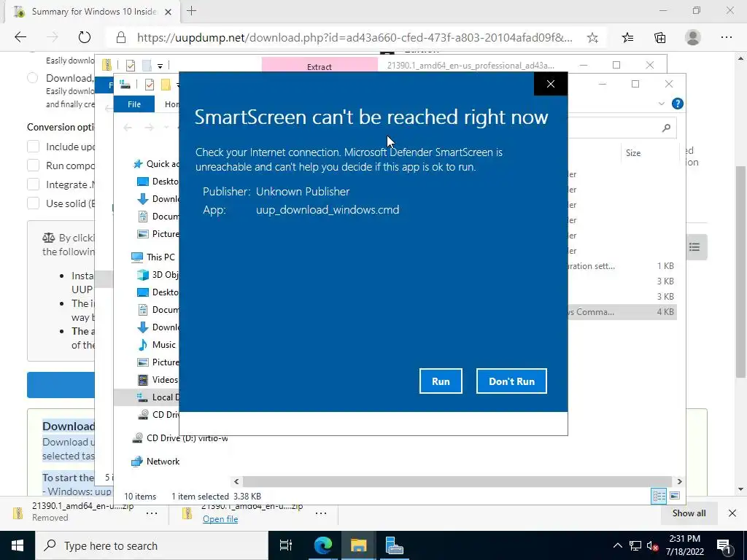Open options for Removed zip download
The image size is (747, 560).
tap(152, 513)
